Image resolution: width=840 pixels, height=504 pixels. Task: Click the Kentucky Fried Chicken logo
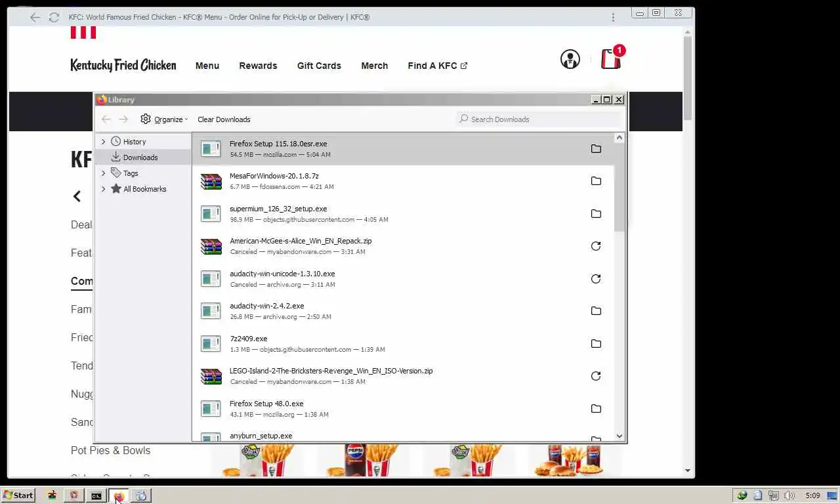pos(123,65)
